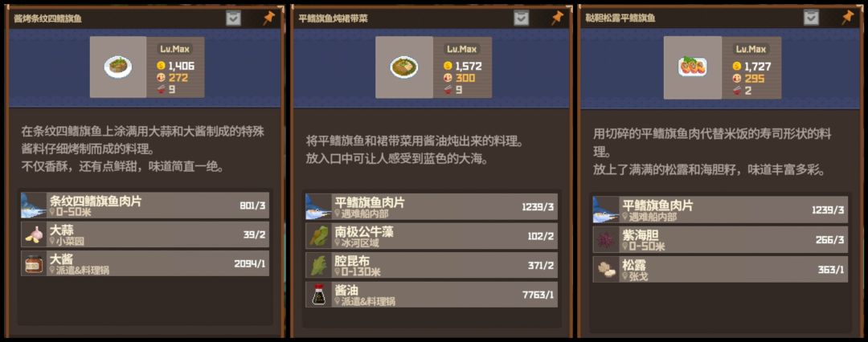Open the 腔昆布 ingredient row
This screenshot has height=342, width=868.
(x=432, y=266)
